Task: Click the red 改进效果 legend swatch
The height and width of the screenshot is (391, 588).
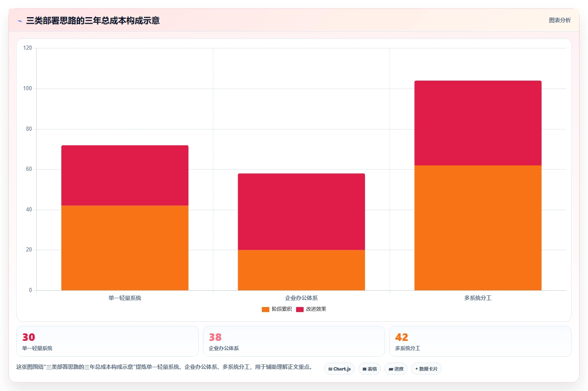Action: click(300, 310)
